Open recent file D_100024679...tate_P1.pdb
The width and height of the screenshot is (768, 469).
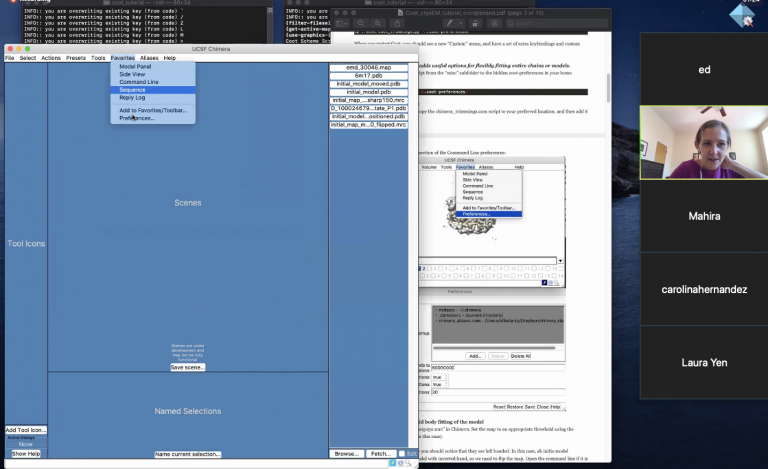click(368, 108)
